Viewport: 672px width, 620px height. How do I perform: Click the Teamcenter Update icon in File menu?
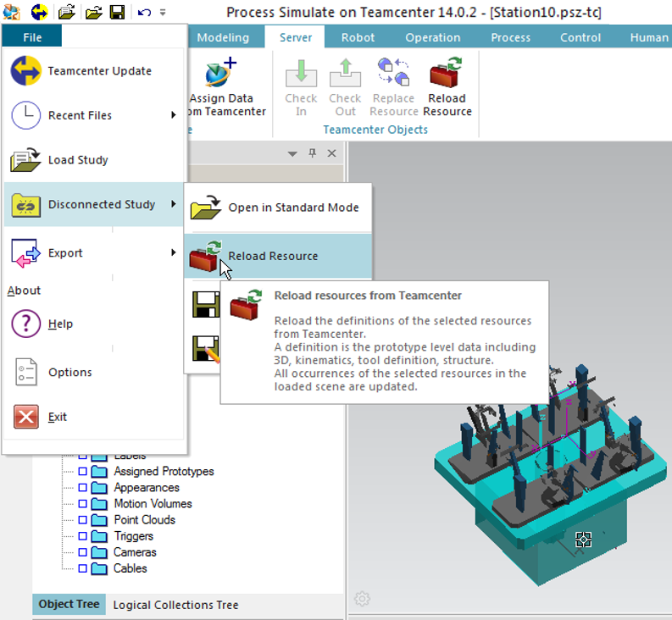(x=25, y=71)
